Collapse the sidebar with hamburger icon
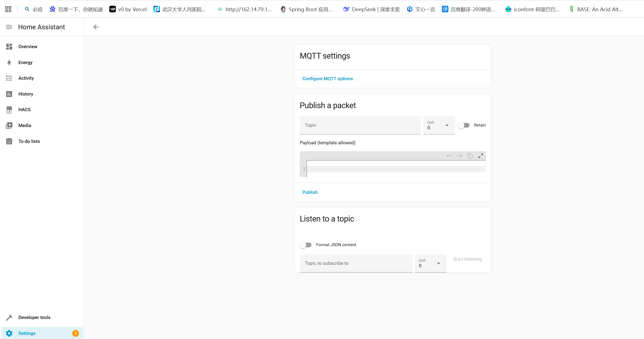This screenshot has height=339, width=644. tap(9, 27)
